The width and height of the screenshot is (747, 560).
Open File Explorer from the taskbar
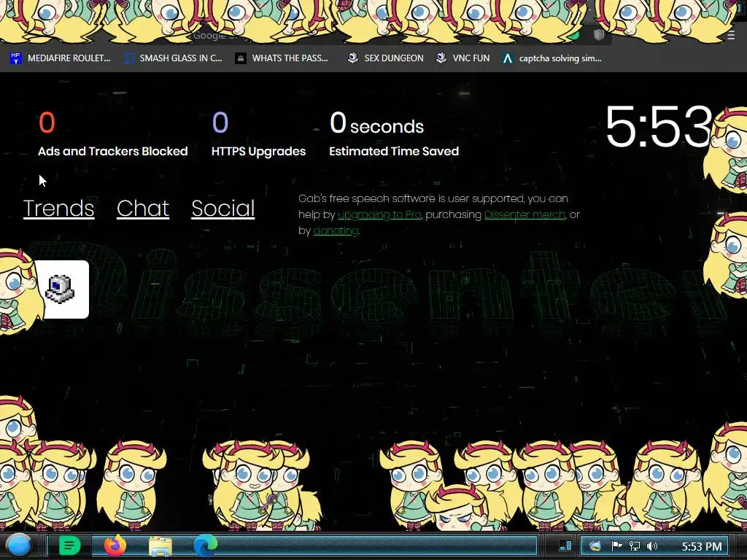pyautogui.click(x=160, y=546)
